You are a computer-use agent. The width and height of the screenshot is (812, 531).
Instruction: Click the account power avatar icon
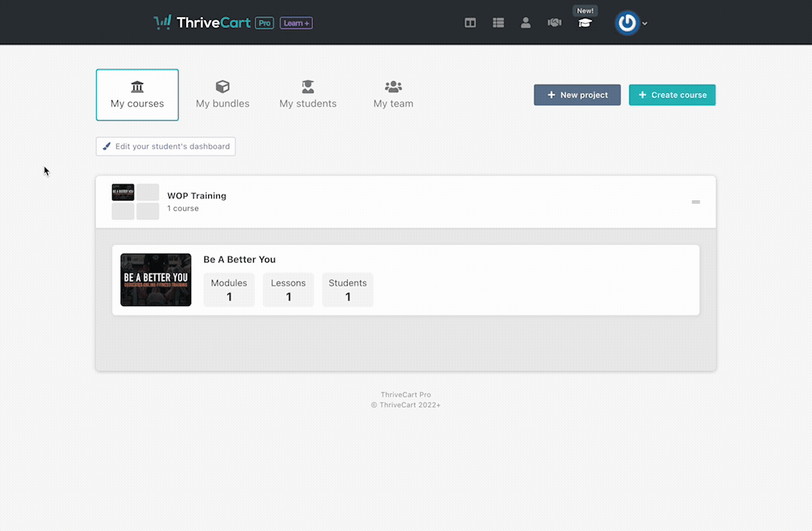[627, 23]
